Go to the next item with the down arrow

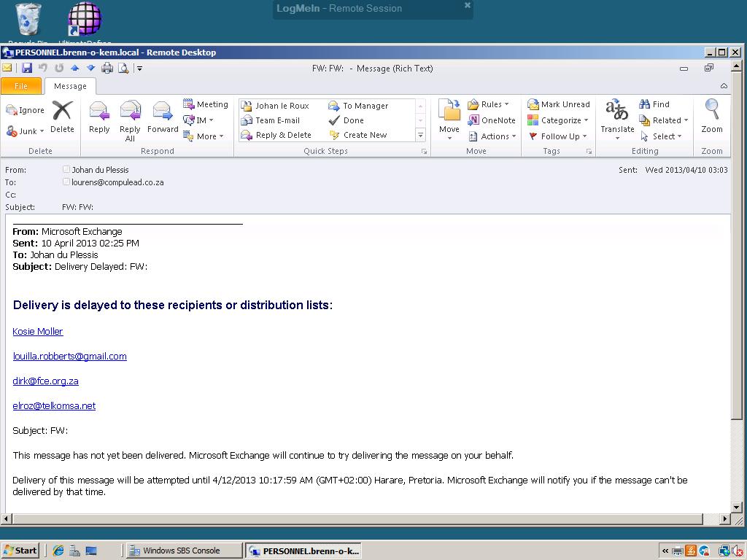tap(90, 68)
